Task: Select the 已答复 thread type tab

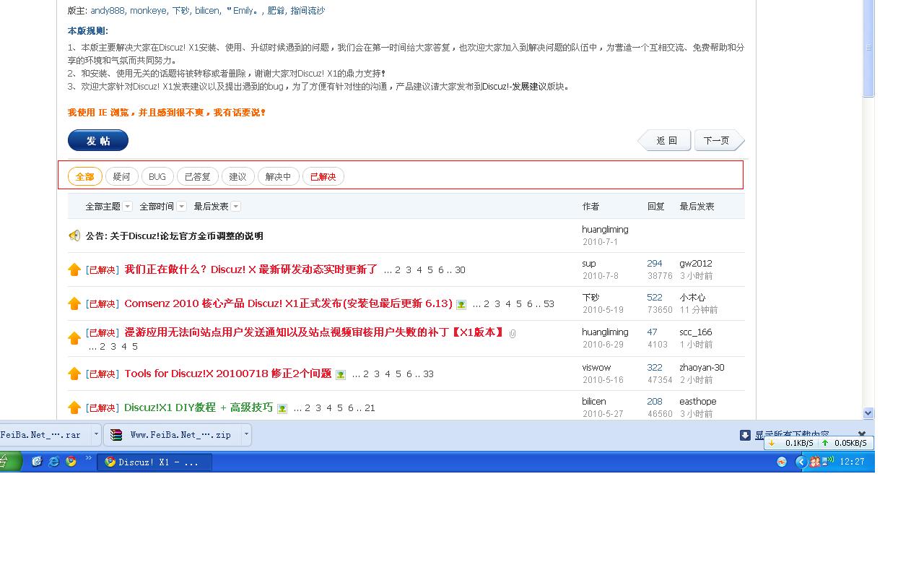Action: [198, 176]
